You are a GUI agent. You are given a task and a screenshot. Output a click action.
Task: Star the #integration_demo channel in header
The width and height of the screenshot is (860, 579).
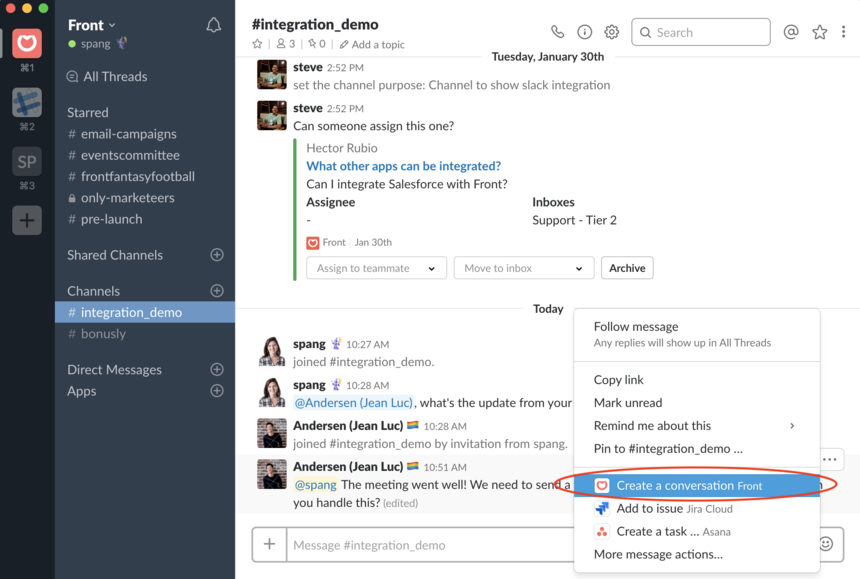[257, 44]
